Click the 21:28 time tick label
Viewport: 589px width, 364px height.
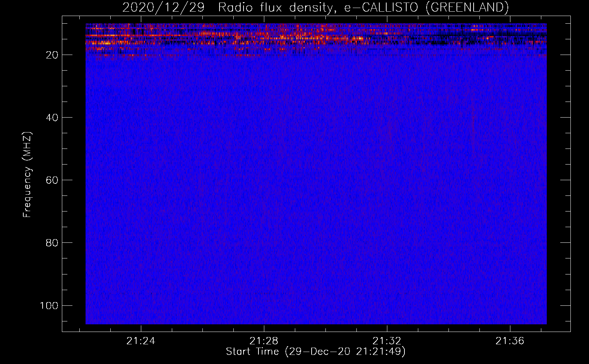264,341
